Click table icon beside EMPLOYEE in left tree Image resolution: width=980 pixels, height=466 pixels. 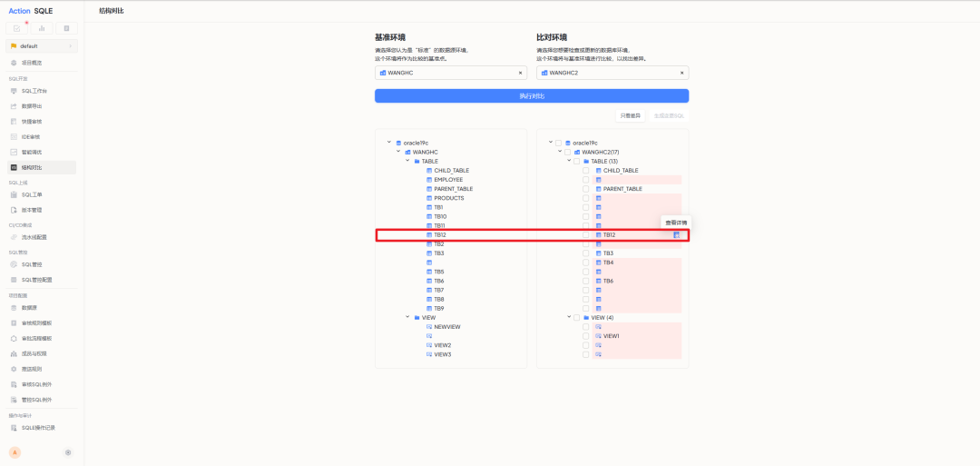428,180
